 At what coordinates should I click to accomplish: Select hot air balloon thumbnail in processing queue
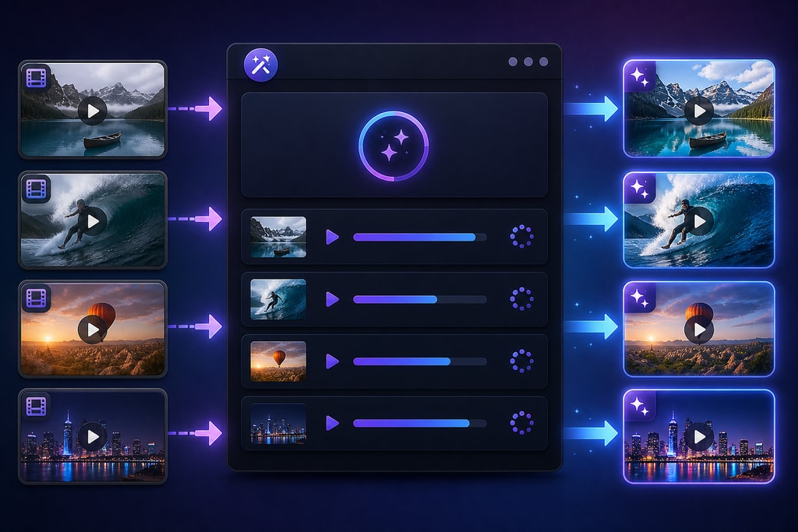pyautogui.click(x=278, y=361)
